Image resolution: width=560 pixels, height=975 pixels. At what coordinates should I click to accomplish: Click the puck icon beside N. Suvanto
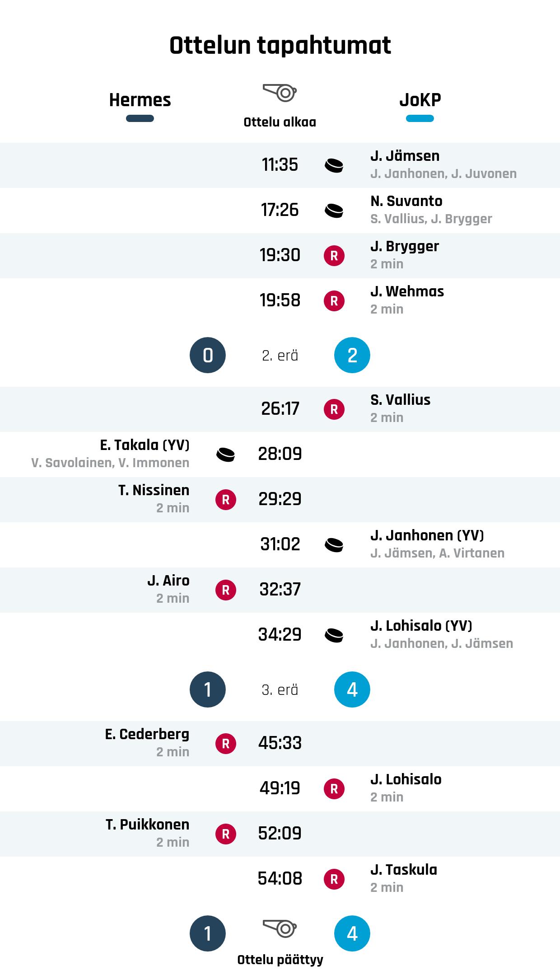coord(334,211)
